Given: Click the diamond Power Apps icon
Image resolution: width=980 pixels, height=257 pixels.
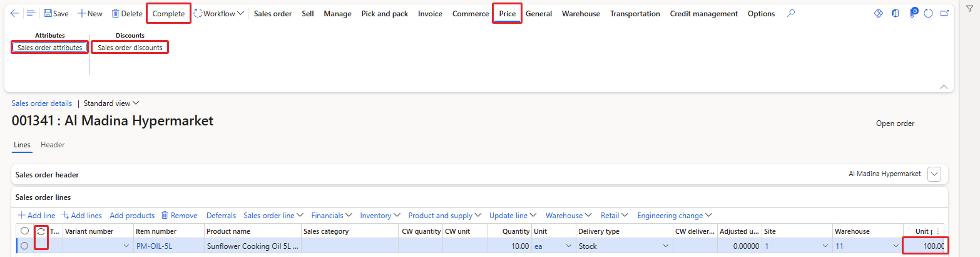Looking at the screenshot, I should (878, 13).
